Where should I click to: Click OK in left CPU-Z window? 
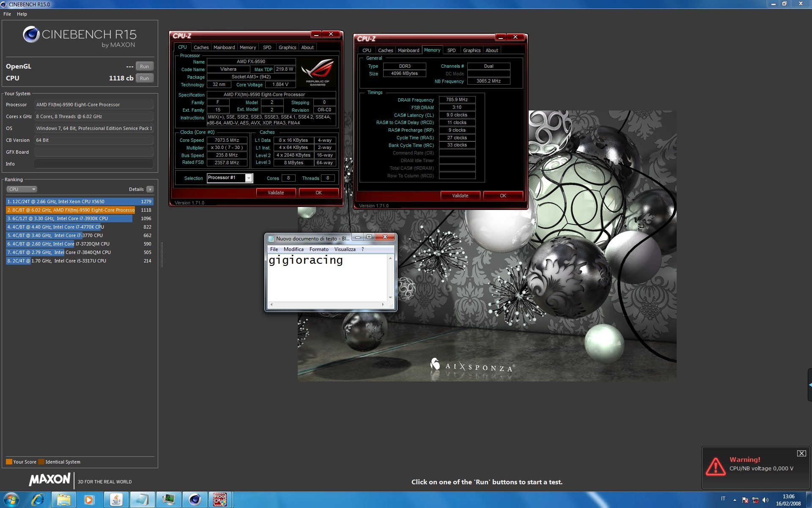319,193
